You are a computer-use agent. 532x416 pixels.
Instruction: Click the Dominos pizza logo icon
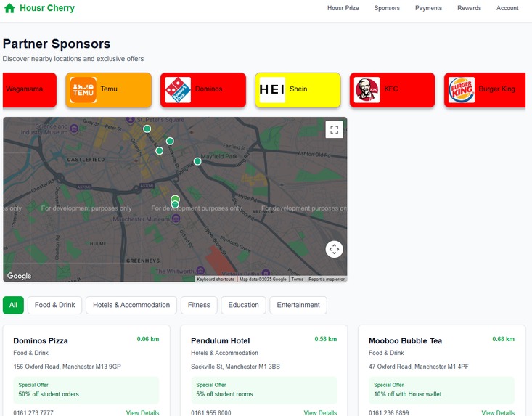(x=178, y=90)
